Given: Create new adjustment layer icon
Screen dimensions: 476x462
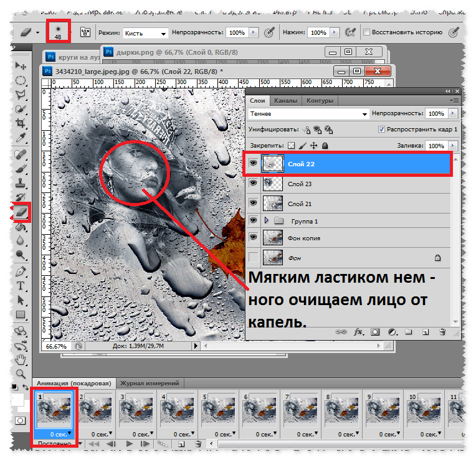Looking at the screenshot, I should (x=393, y=332).
